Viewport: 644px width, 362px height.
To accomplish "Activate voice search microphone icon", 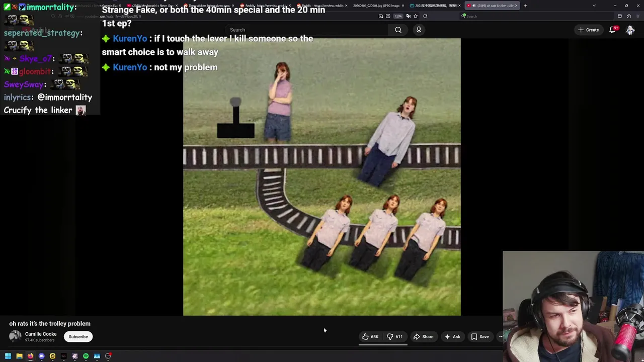I will tap(419, 30).
